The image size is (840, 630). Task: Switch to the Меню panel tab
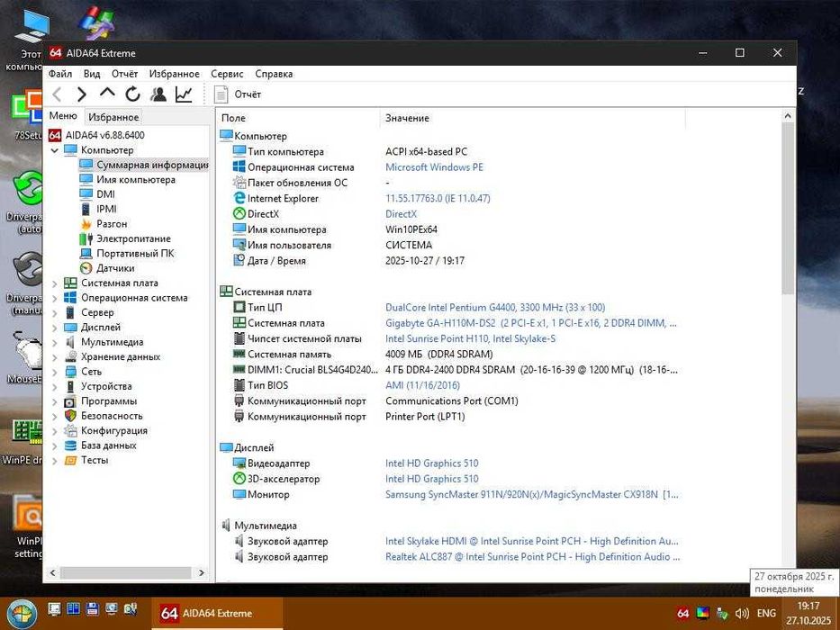63,116
